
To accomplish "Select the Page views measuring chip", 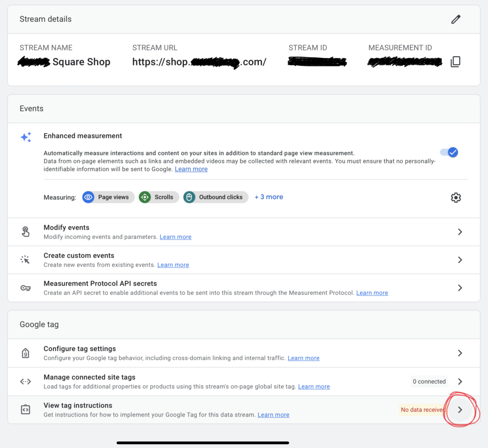I will [x=108, y=197].
